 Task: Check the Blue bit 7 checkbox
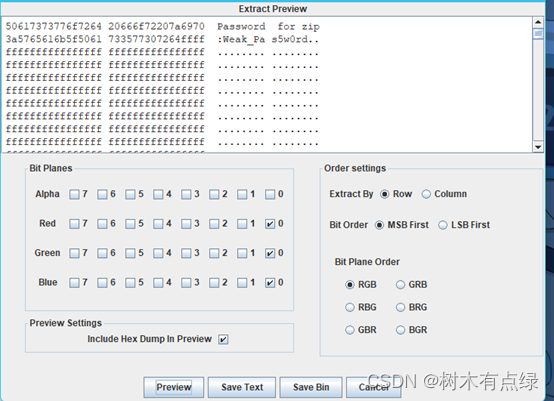[74, 283]
